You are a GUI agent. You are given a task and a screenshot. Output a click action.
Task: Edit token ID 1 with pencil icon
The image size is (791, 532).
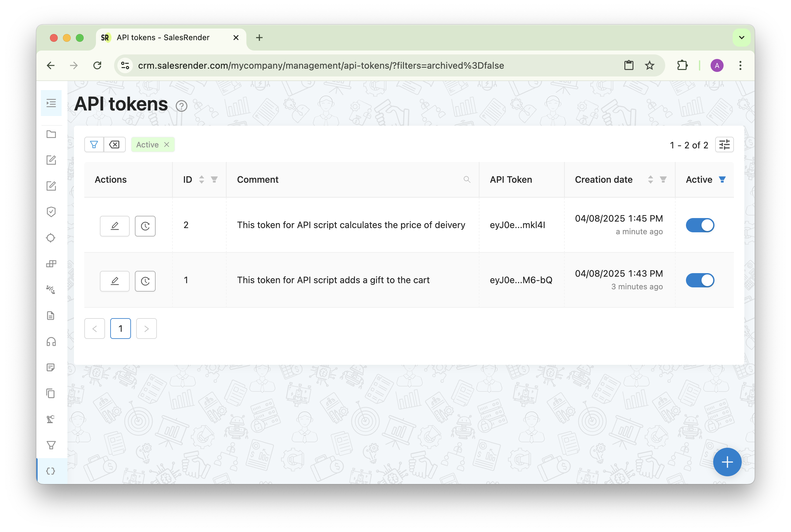pyautogui.click(x=115, y=281)
